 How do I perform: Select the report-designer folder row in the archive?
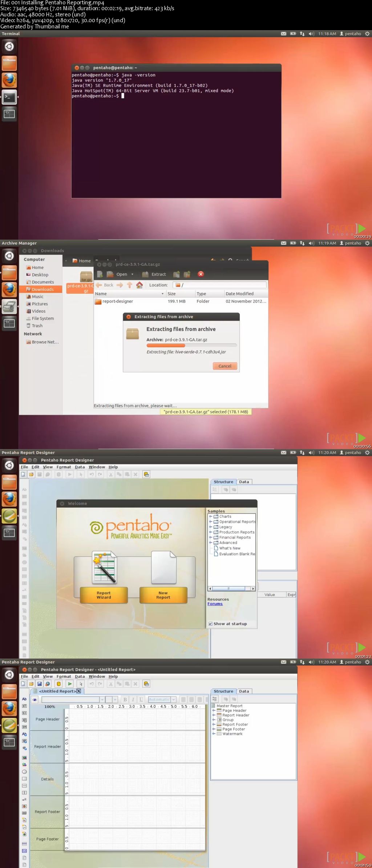pyautogui.click(x=181, y=301)
